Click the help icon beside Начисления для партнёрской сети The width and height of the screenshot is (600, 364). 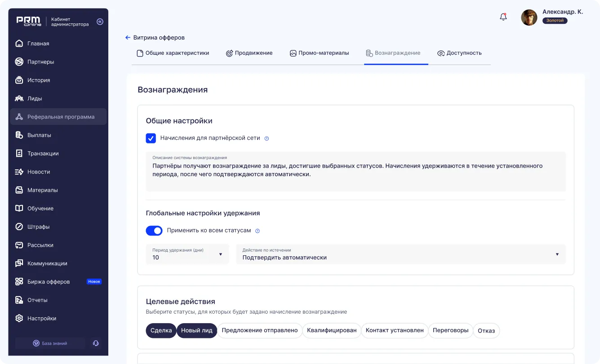pyautogui.click(x=267, y=138)
